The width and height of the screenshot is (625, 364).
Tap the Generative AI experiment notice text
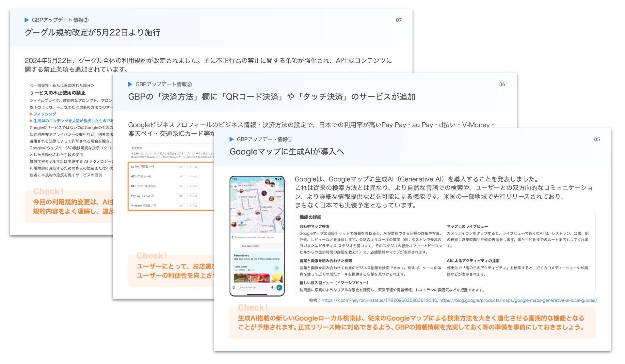coord(255,237)
